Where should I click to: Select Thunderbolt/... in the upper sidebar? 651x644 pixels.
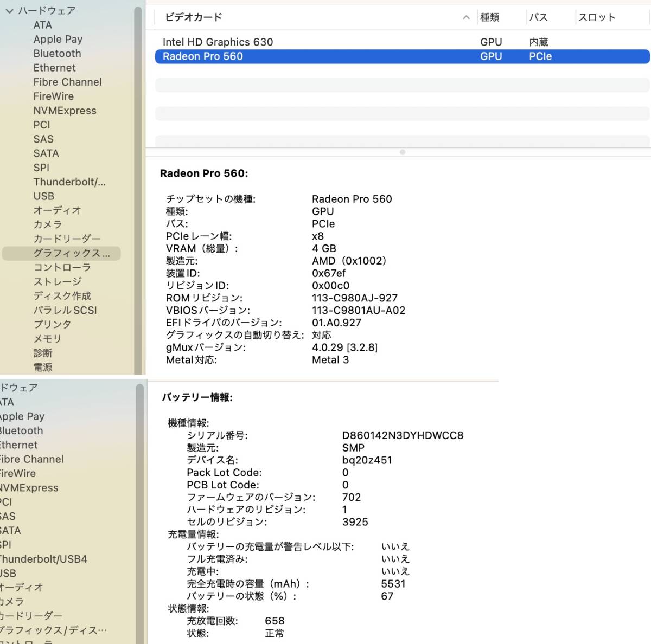click(x=69, y=182)
